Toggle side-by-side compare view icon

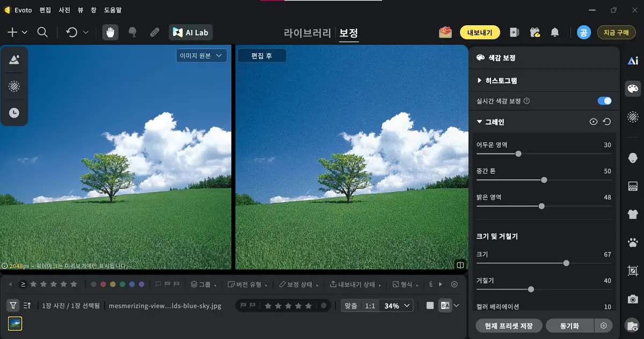(460, 264)
